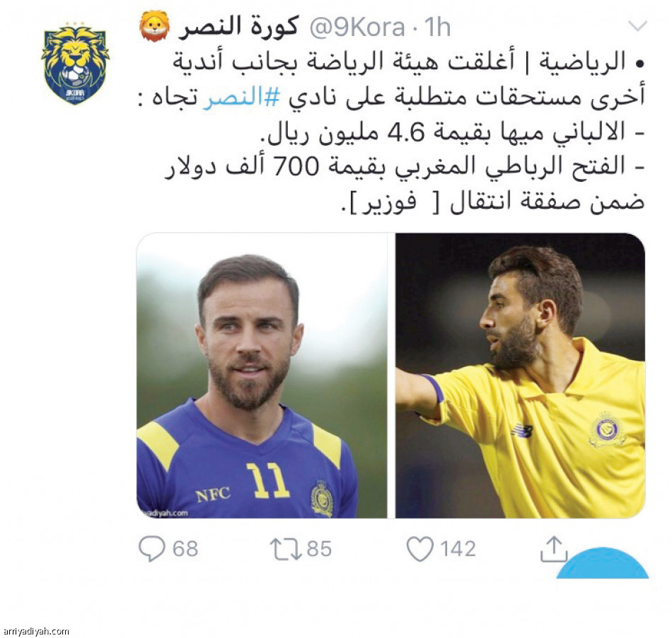Retweet using the arrows icon
The height and width of the screenshot is (638, 672).
286,550
